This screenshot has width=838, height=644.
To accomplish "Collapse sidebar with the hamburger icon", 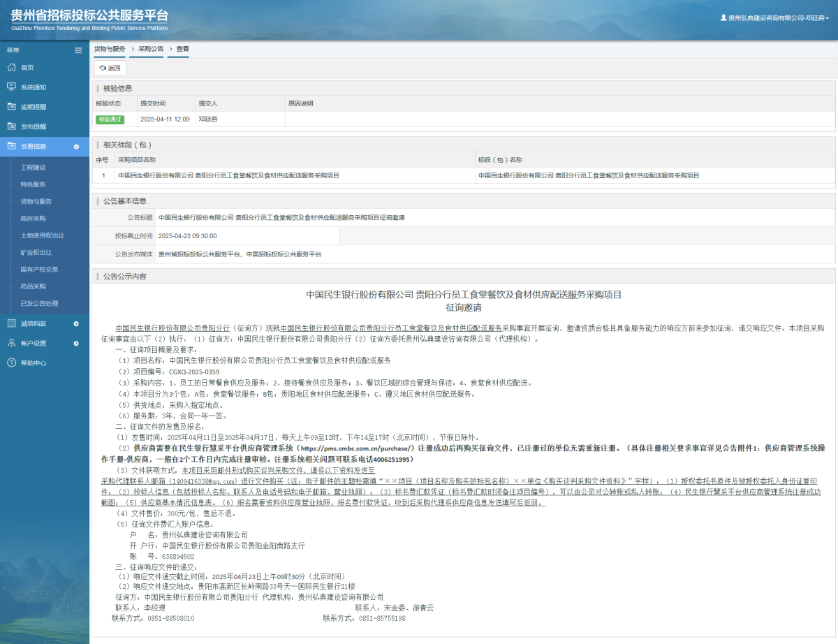I will click(78, 50).
